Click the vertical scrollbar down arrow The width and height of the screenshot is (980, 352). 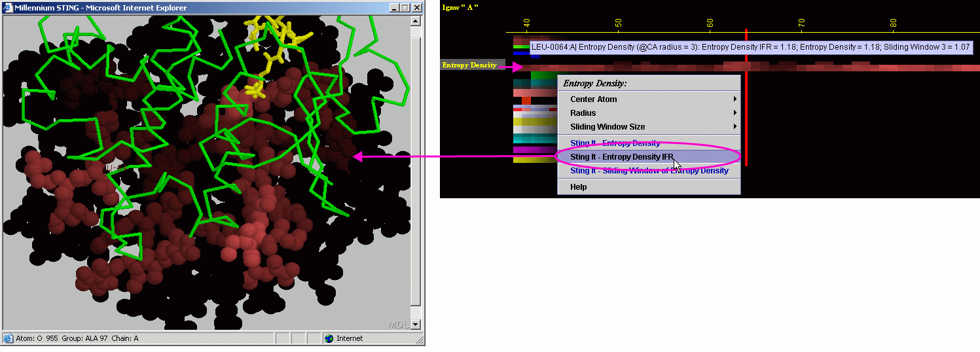click(x=415, y=324)
